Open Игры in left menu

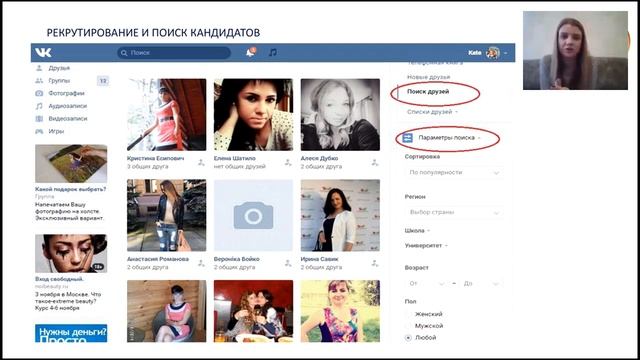click(56, 131)
